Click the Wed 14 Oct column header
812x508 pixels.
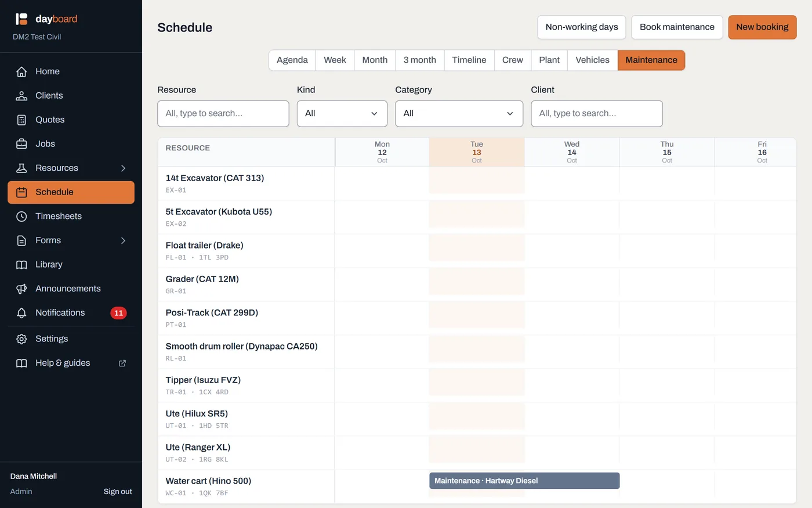[x=572, y=152]
